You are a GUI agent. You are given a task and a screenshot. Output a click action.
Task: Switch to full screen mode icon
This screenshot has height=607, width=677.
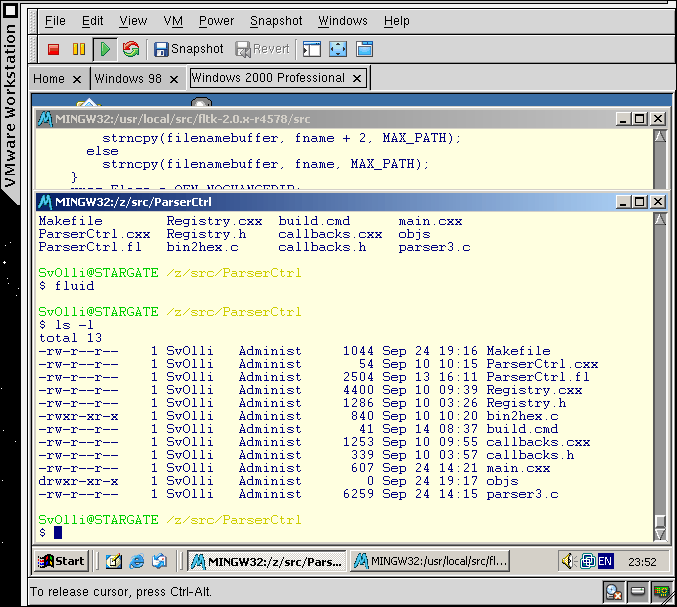(x=338, y=49)
